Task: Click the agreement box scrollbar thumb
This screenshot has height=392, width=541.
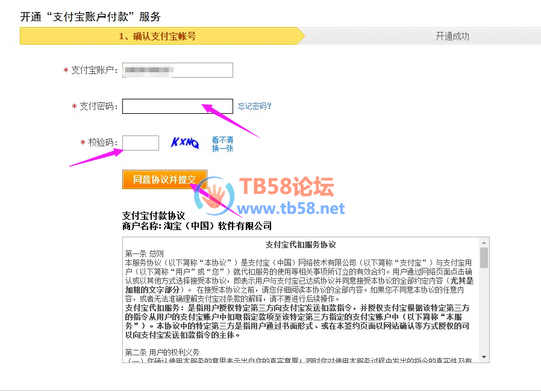Action: (x=484, y=258)
